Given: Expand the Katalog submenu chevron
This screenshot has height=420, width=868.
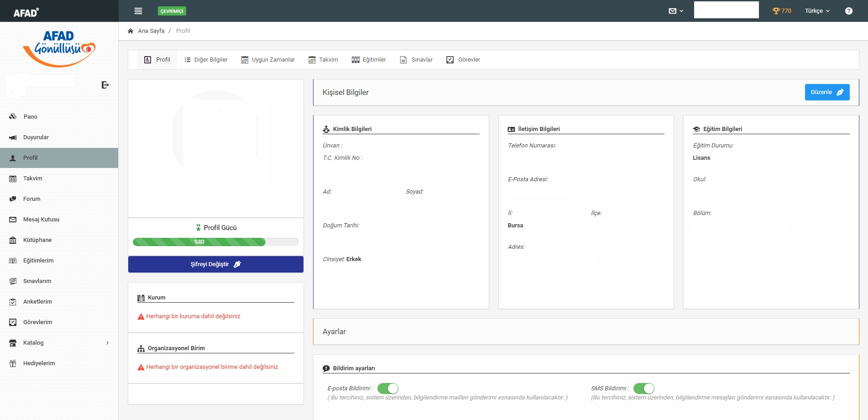Looking at the screenshot, I should click(107, 343).
